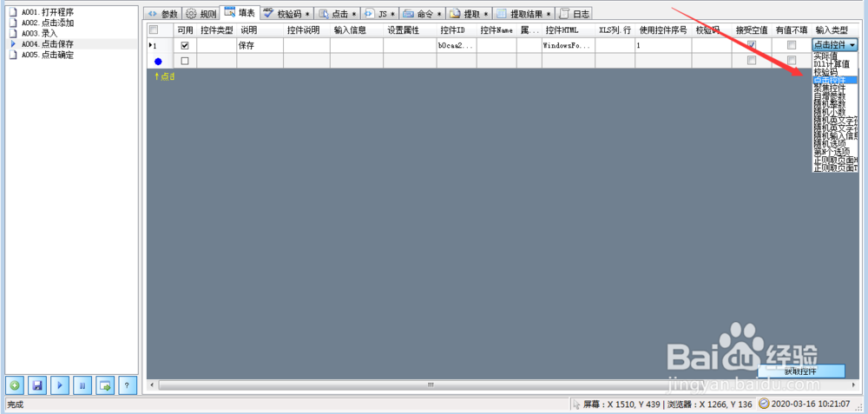
Task: Click the 控件Name column header
Action: click(496, 30)
